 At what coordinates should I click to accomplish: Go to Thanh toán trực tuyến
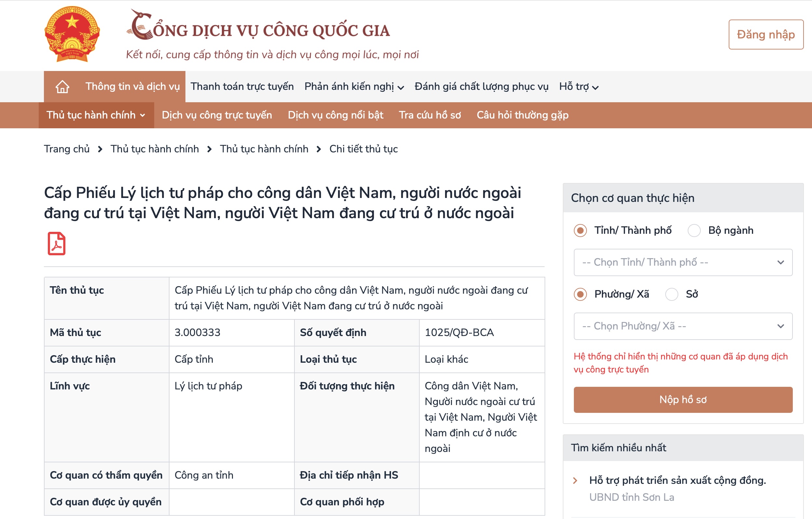click(242, 86)
